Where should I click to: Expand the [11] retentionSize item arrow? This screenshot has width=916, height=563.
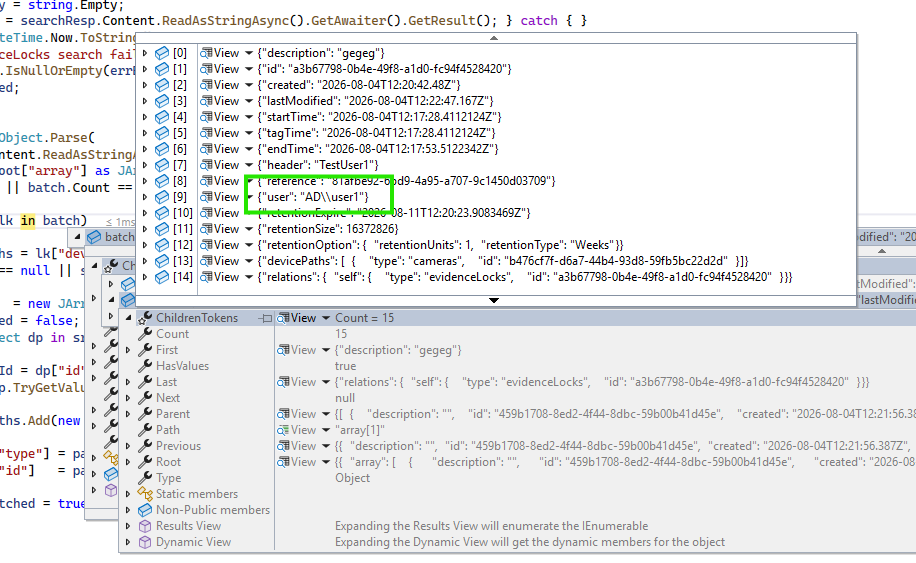coord(145,229)
